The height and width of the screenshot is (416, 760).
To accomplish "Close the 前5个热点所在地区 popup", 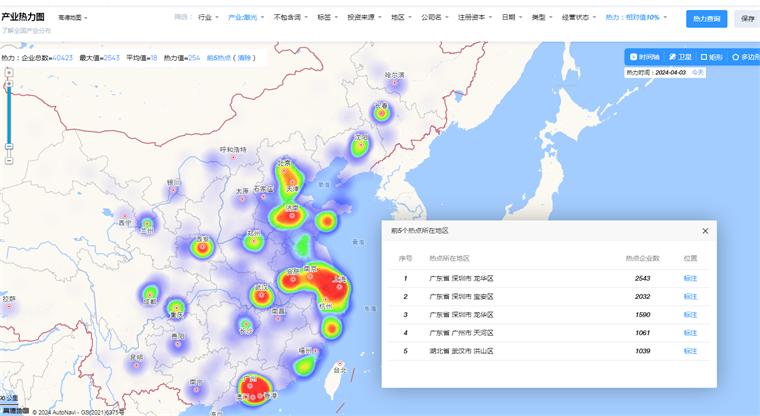I will [704, 231].
